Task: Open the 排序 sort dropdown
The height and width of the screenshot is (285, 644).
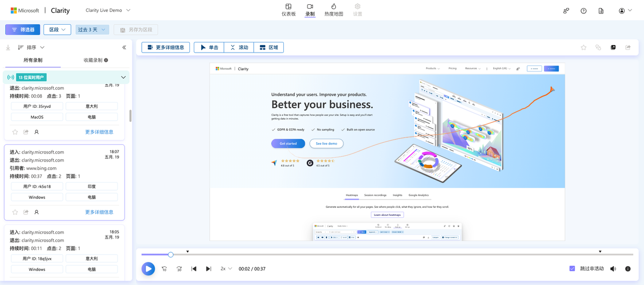Action: pyautogui.click(x=31, y=47)
